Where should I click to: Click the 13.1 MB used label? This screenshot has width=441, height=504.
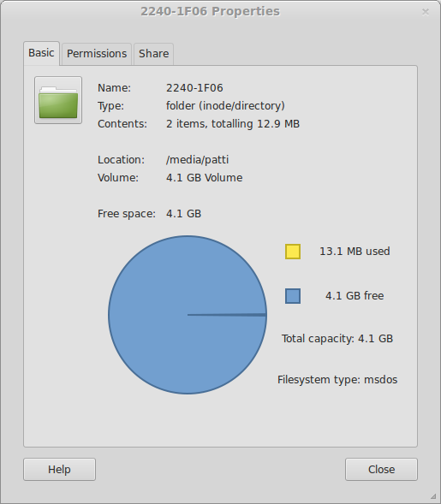point(355,252)
